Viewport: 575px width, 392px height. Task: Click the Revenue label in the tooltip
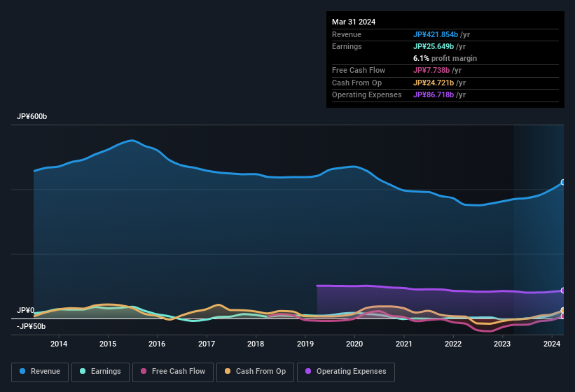pos(347,34)
